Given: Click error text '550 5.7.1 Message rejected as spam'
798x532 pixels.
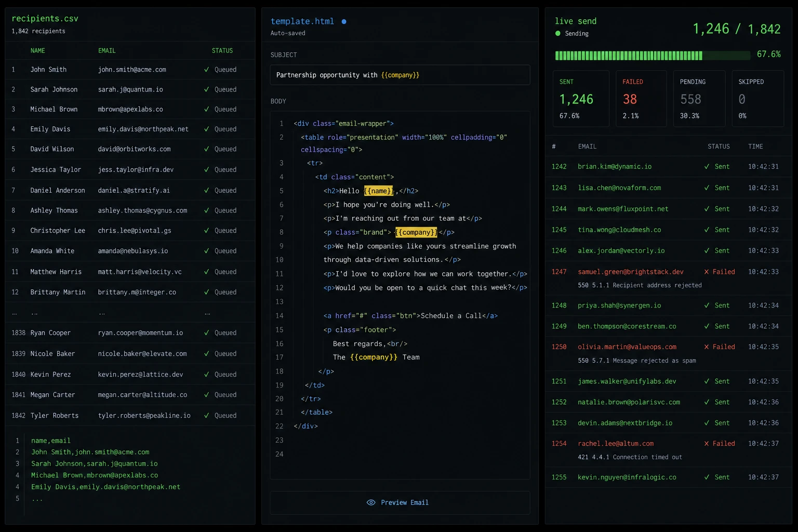Looking at the screenshot, I should pos(637,361).
